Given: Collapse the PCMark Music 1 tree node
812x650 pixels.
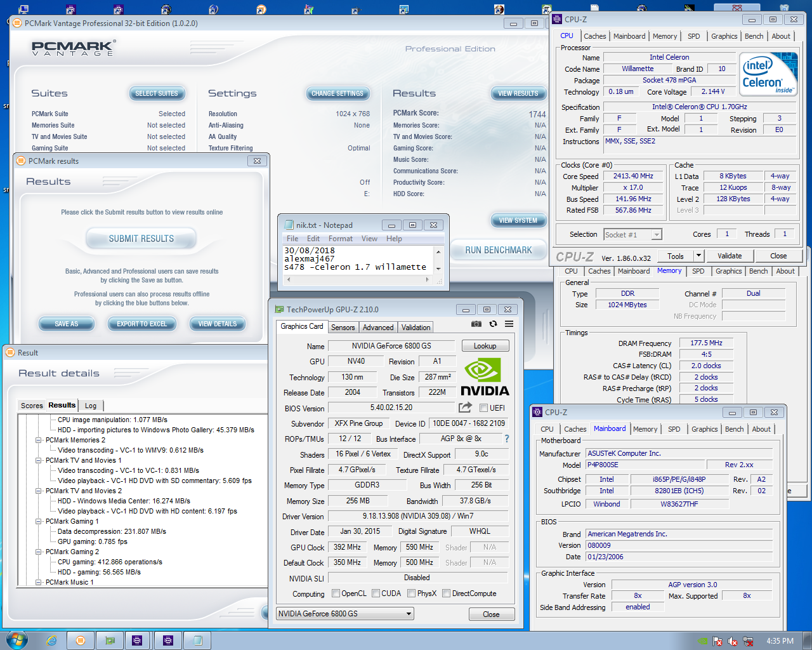Looking at the screenshot, I should click(x=39, y=582).
